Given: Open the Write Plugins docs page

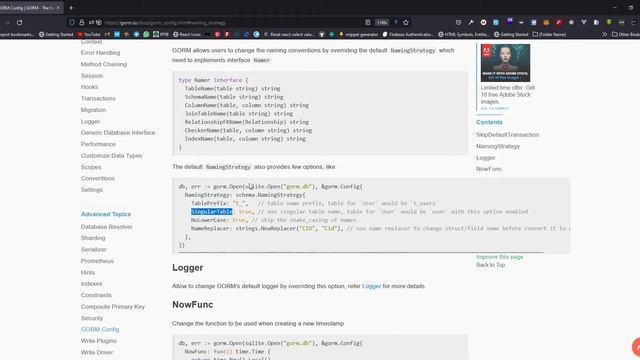Looking at the screenshot, I should click(x=98, y=341).
